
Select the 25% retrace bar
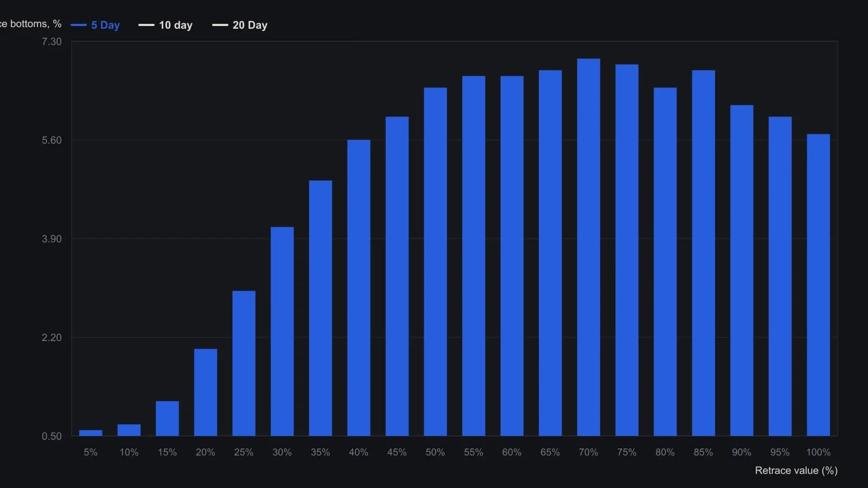(244, 363)
